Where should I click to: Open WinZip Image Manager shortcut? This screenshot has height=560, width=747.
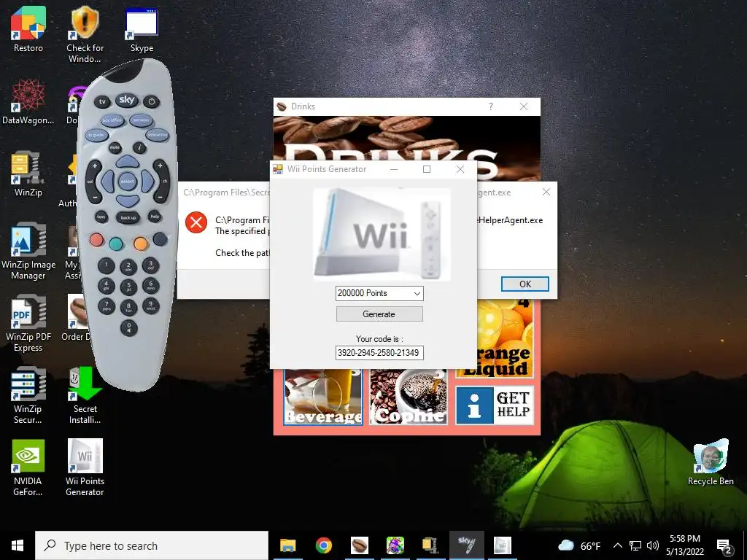28,252
